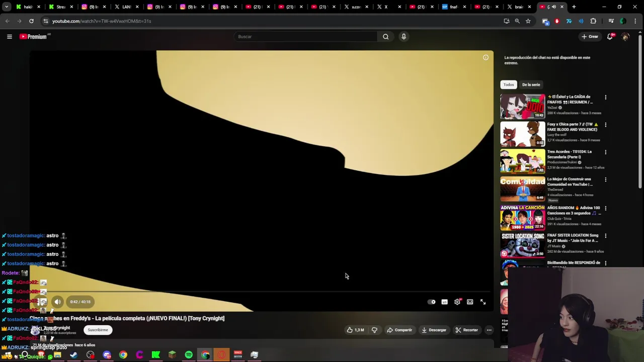Open options for Sister Location Song video
Viewport: 644px width, 362px height.
pyautogui.click(x=605, y=236)
